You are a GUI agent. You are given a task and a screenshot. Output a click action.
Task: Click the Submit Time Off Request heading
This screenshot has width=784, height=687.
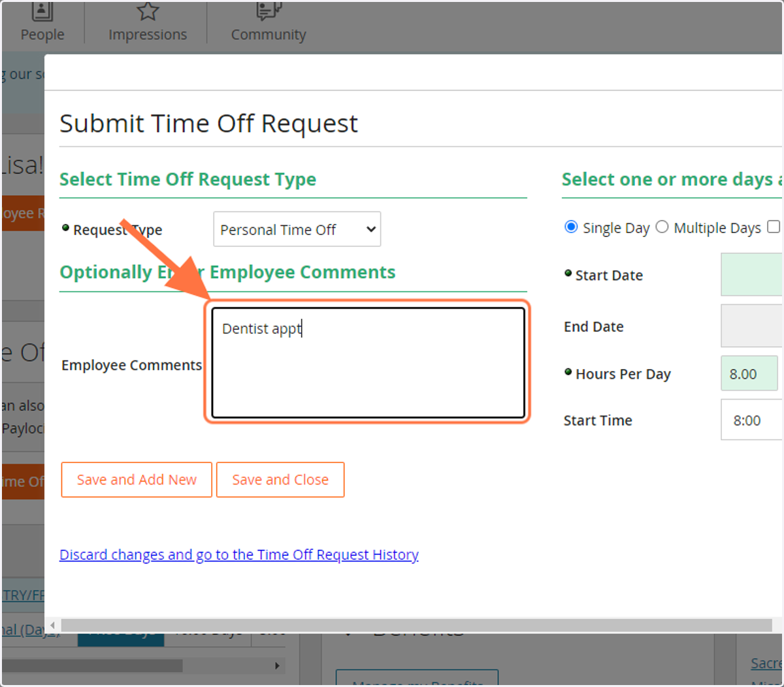[209, 123]
